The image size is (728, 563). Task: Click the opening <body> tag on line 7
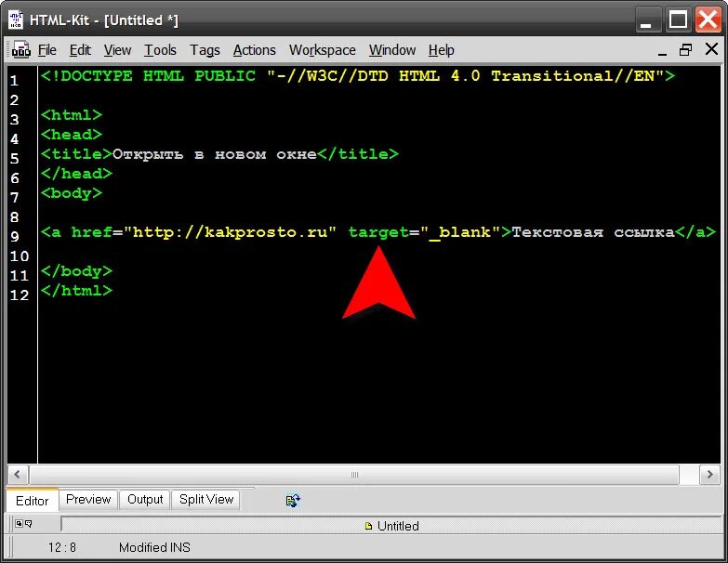coord(71,193)
